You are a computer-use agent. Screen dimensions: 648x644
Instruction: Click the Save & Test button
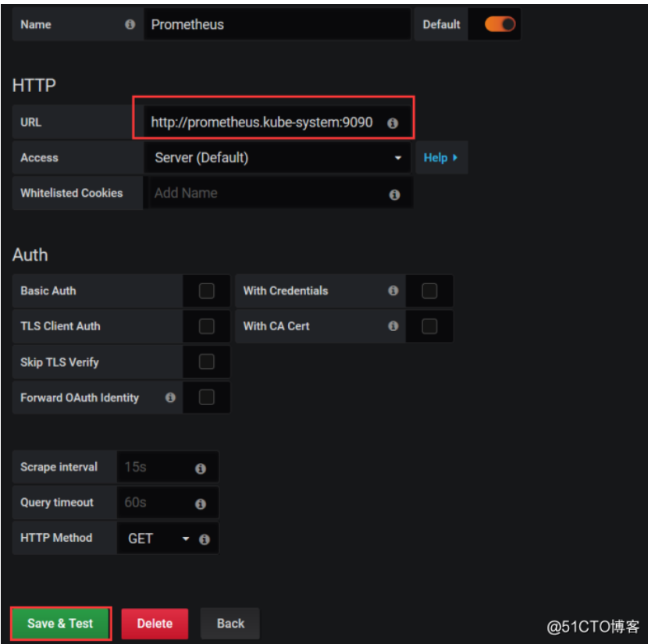pos(60,624)
